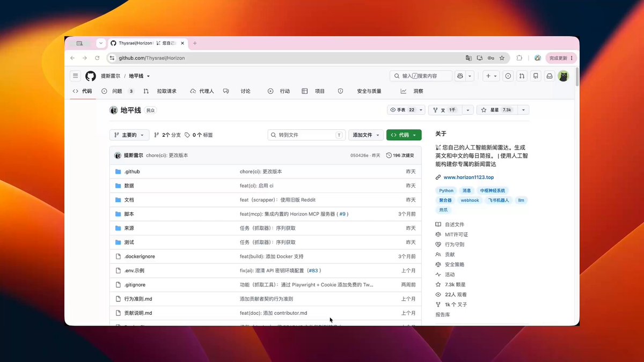Image resolution: width=644 pixels, height=362 pixels.
Task: Open the notifications inbox icon
Action: [x=550, y=76]
